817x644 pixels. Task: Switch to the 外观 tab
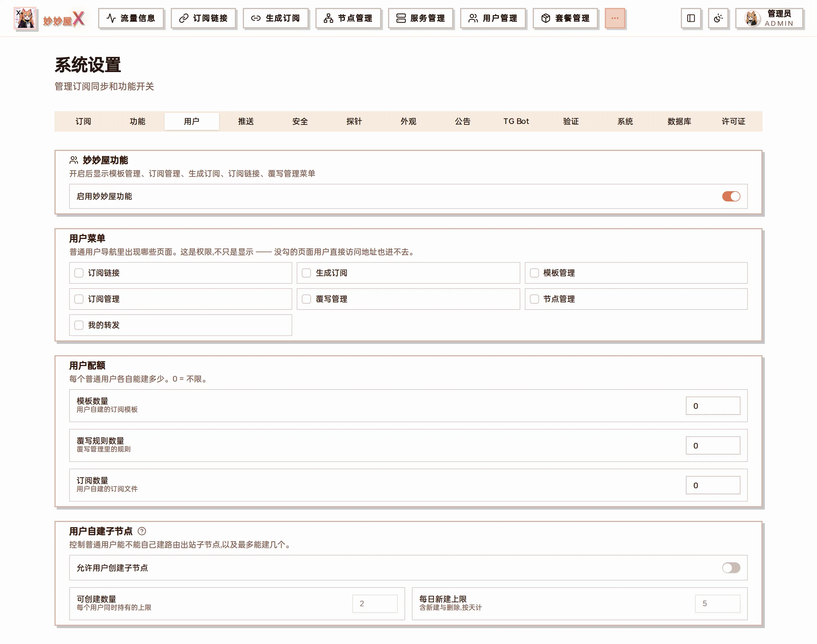tap(408, 121)
